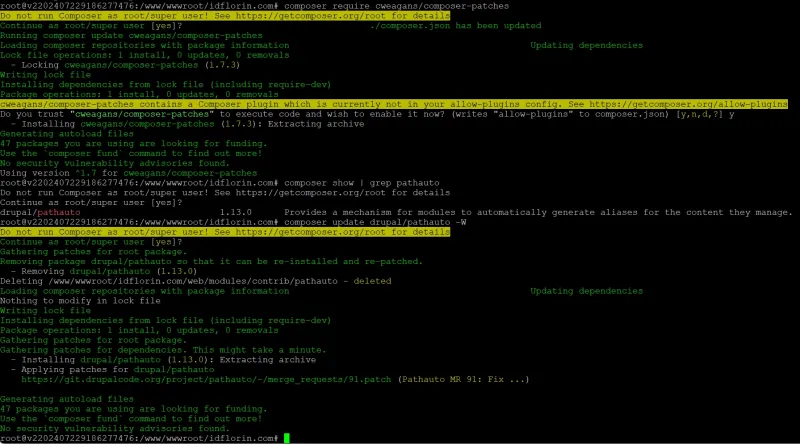Click red 'pathauto' in the drupal/pathauto result
The width and height of the screenshot is (800, 444).
[59, 212]
